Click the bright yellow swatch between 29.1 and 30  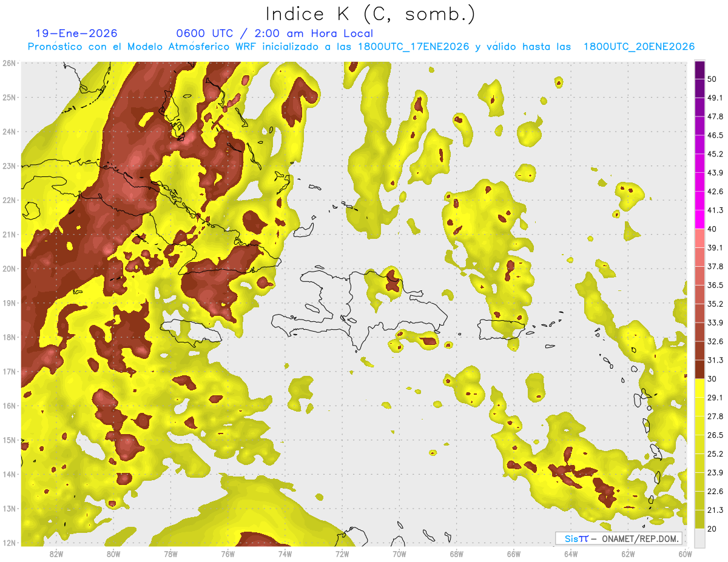[x=699, y=388]
